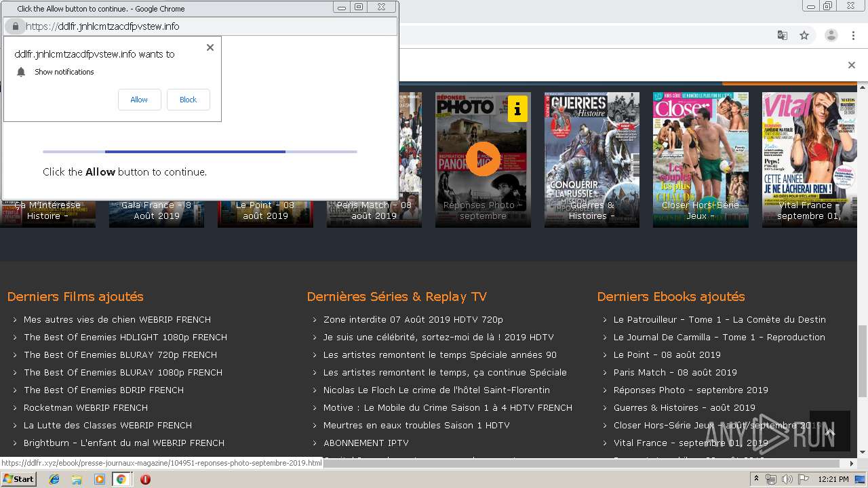This screenshot has width=868, height=488.
Task: Open Zone interdite 07 Août 2019 link
Action: pyautogui.click(x=413, y=319)
